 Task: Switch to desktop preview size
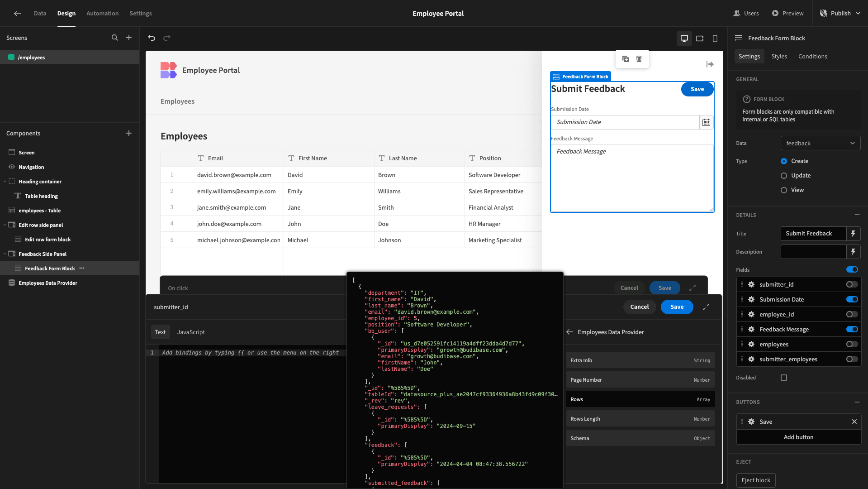(684, 38)
